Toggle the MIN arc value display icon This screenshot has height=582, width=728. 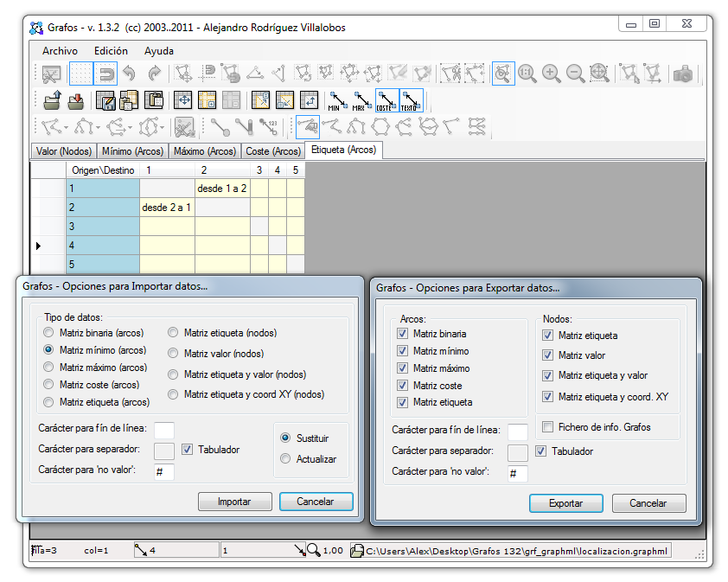[x=338, y=101]
